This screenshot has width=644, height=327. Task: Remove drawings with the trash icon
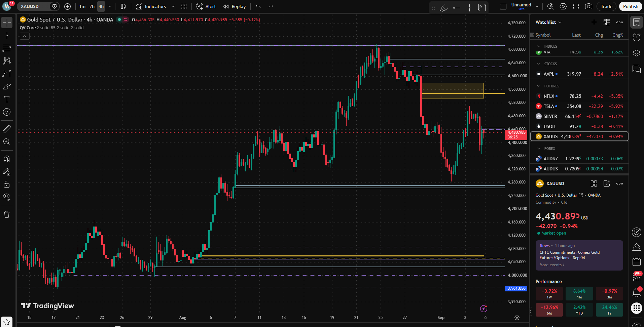tap(7, 214)
